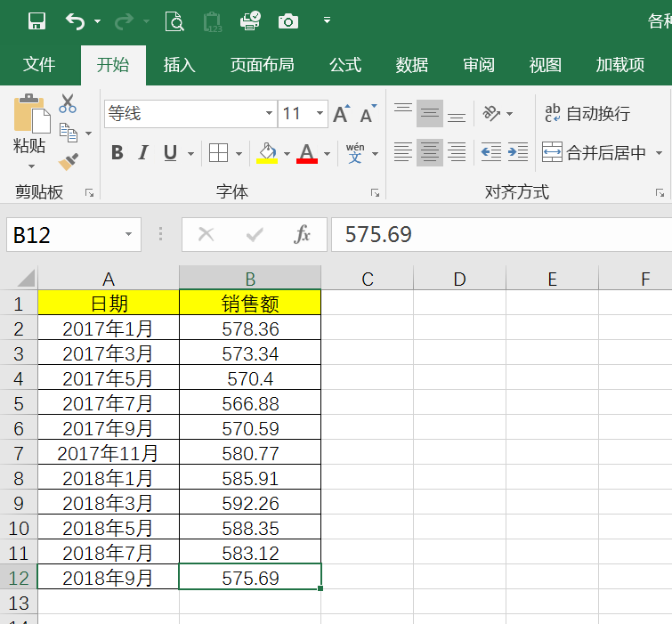Image resolution: width=672 pixels, height=624 pixels.
Task: Toggle center horizontal alignment
Action: (430, 152)
